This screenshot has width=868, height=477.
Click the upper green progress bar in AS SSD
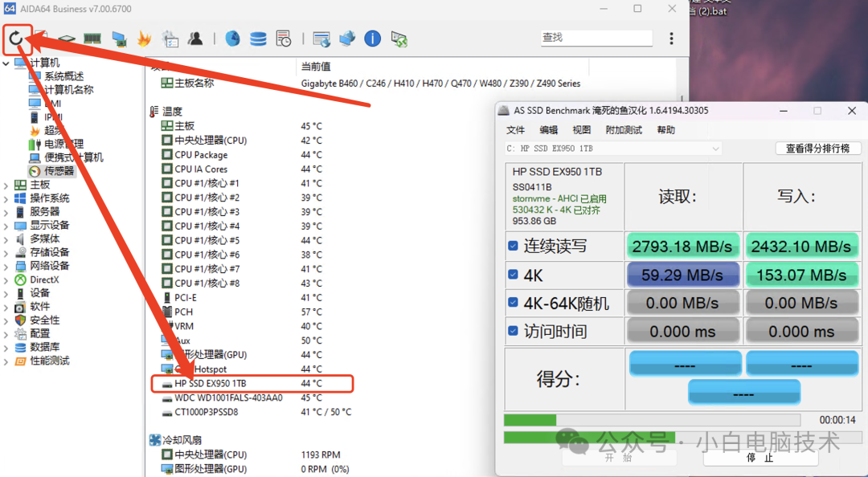[652, 420]
